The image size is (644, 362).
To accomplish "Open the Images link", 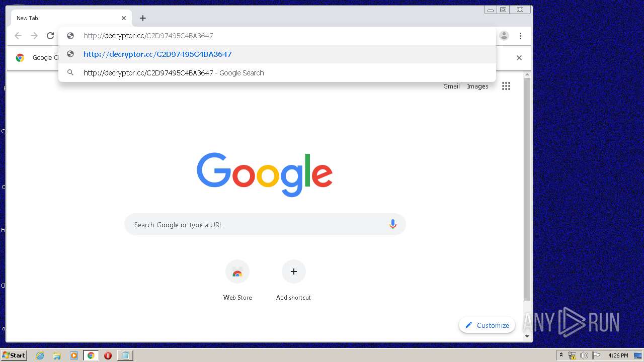I will tap(477, 86).
